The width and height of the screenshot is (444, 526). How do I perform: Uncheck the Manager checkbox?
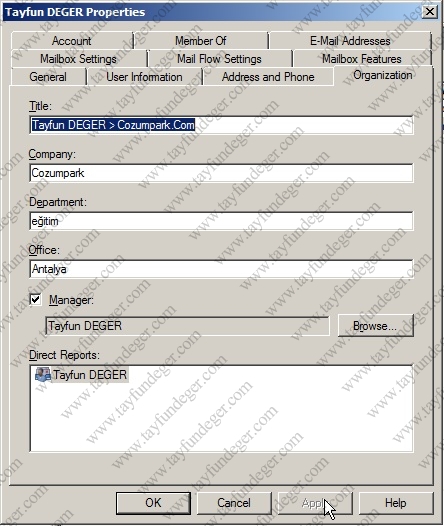pyautogui.click(x=36, y=300)
